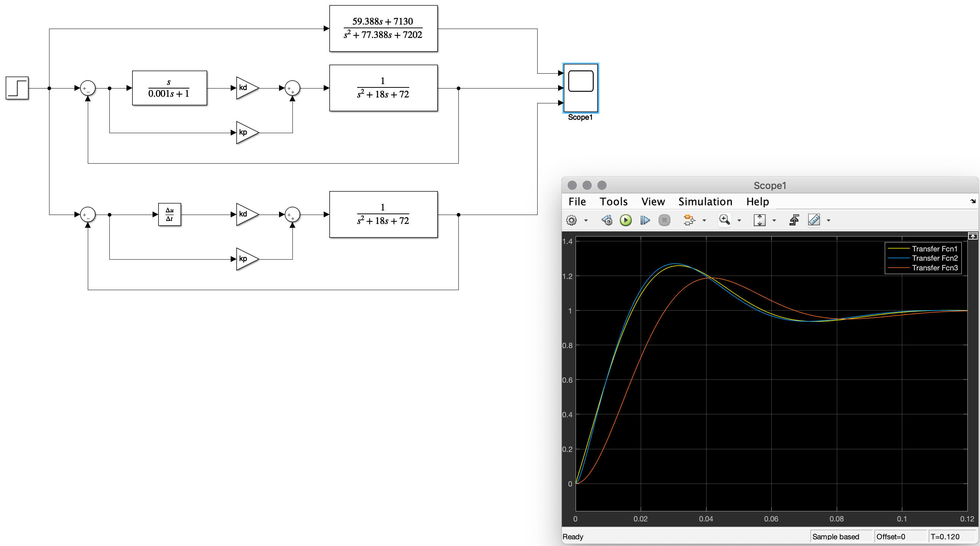Click the Run simulation button in Scope1
The width and height of the screenshot is (980, 546).
pos(626,220)
